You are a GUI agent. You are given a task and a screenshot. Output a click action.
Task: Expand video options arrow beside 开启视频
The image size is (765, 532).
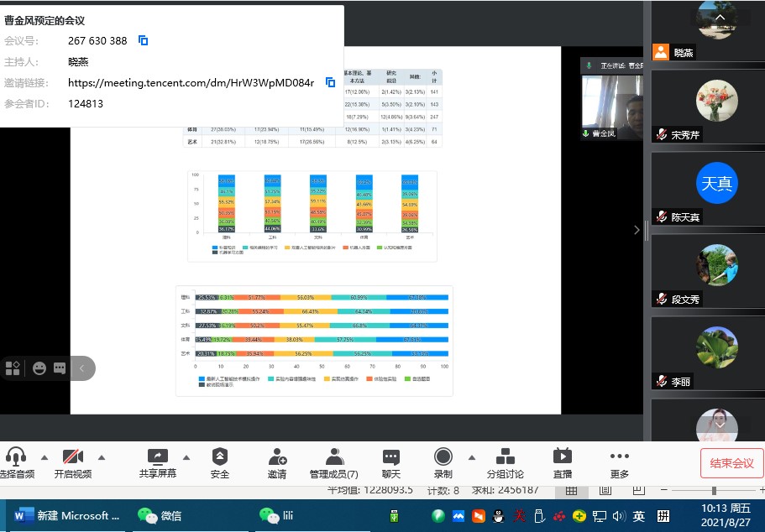pos(102,457)
